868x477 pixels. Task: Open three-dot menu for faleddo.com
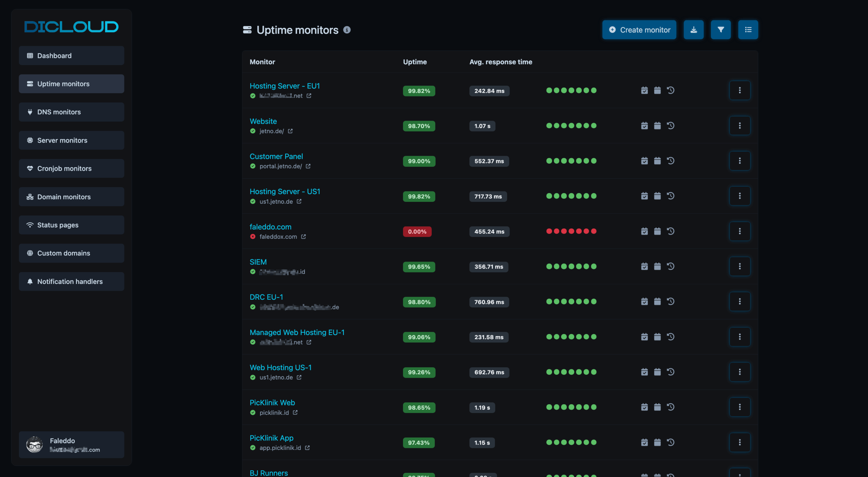(739, 231)
